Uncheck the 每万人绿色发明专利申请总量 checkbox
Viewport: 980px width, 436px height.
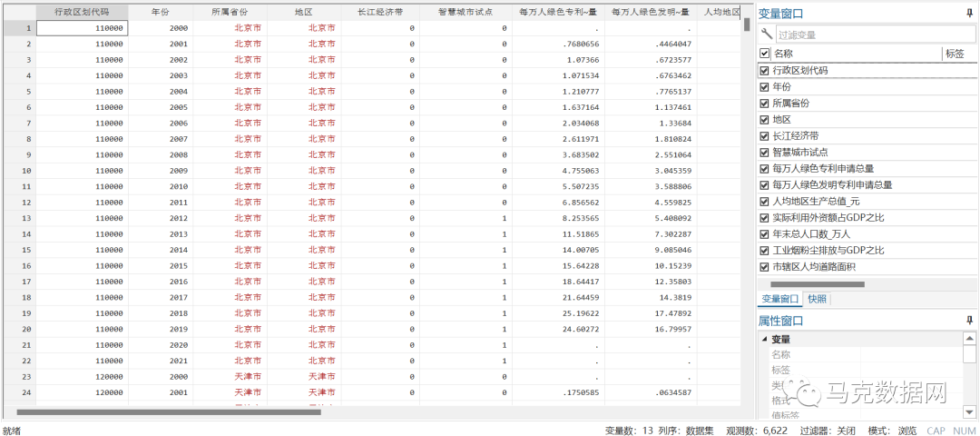click(764, 185)
